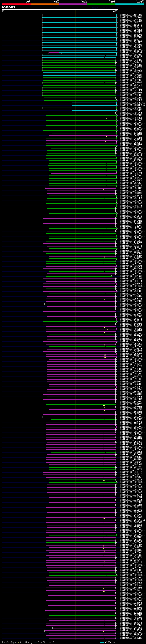The width and height of the screenshot is (146, 644).
Task: Select hit label UniRef100_Q6P069-2
Action: tap(132, 520)
